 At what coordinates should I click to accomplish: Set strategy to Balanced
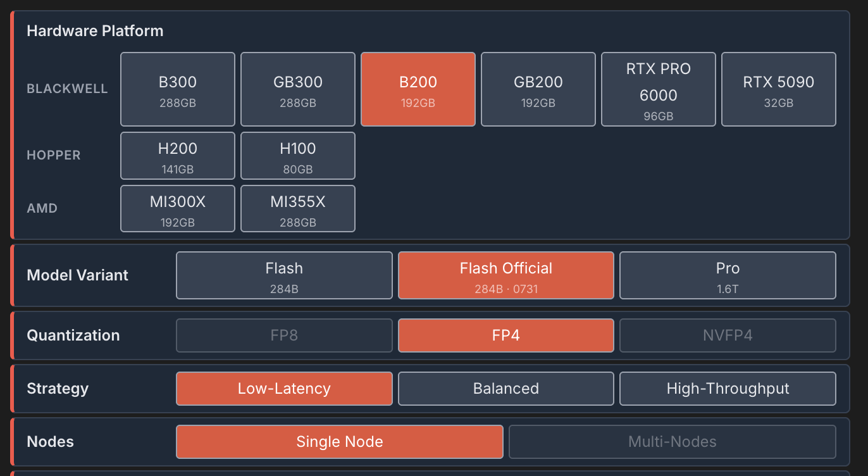pos(506,389)
